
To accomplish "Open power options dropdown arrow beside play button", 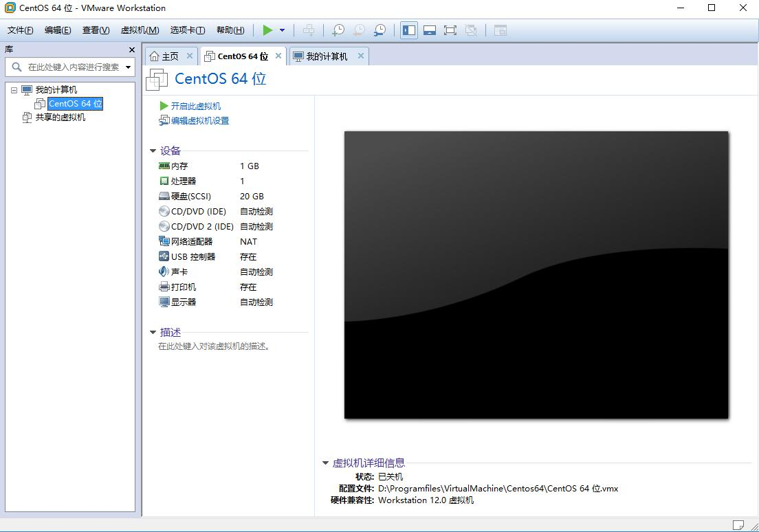I will coord(282,30).
